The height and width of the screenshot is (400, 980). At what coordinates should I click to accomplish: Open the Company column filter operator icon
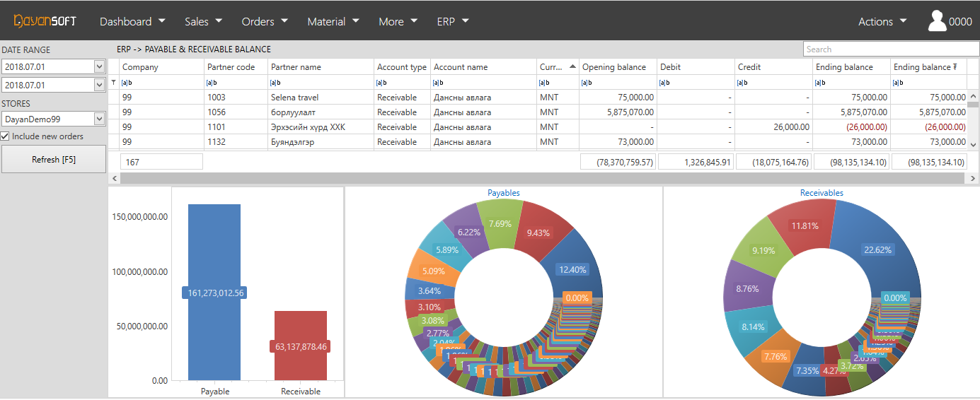tap(126, 83)
